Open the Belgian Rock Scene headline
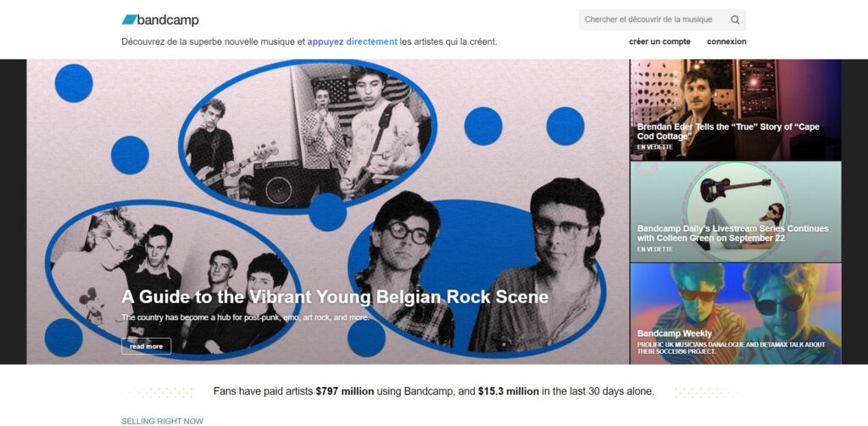The height and width of the screenshot is (426, 868). tap(335, 297)
